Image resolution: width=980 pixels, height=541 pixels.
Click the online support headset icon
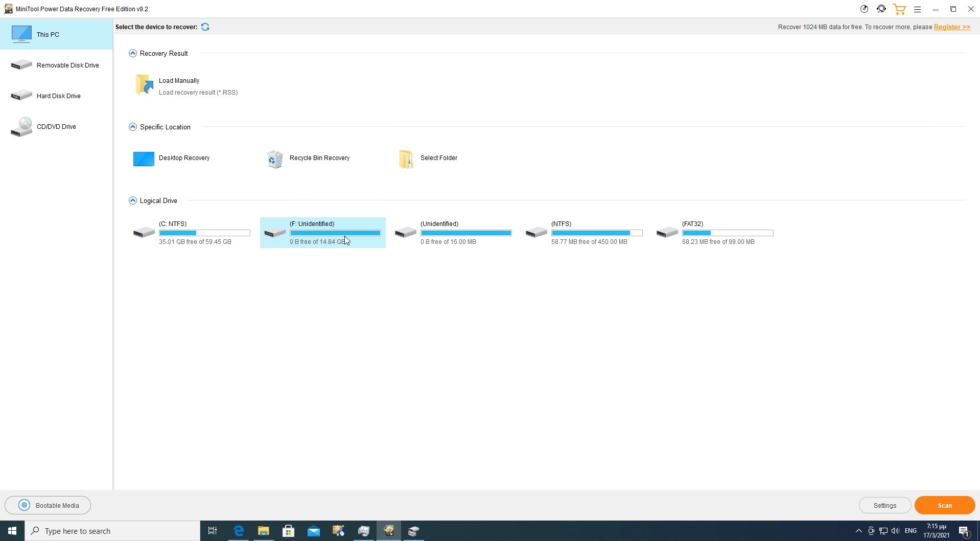[x=881, y=9]
